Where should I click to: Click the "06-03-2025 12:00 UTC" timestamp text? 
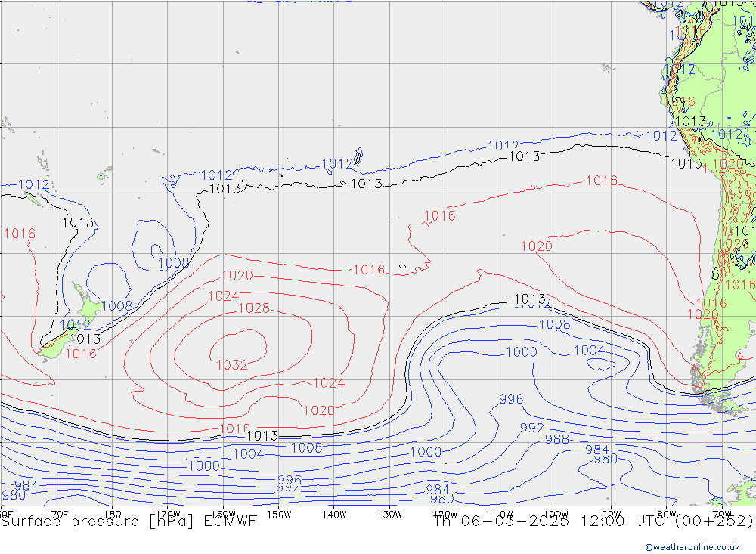[564, 522]
